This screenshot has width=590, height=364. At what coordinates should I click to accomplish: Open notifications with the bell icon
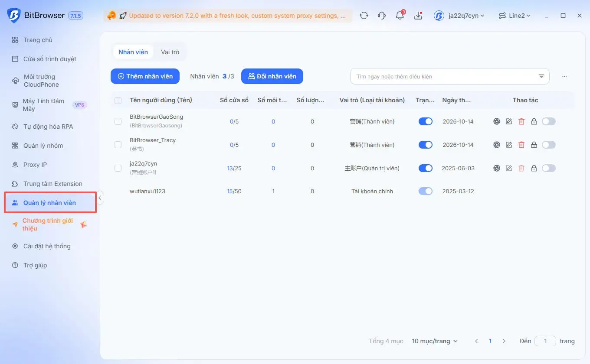pos(400,16)
